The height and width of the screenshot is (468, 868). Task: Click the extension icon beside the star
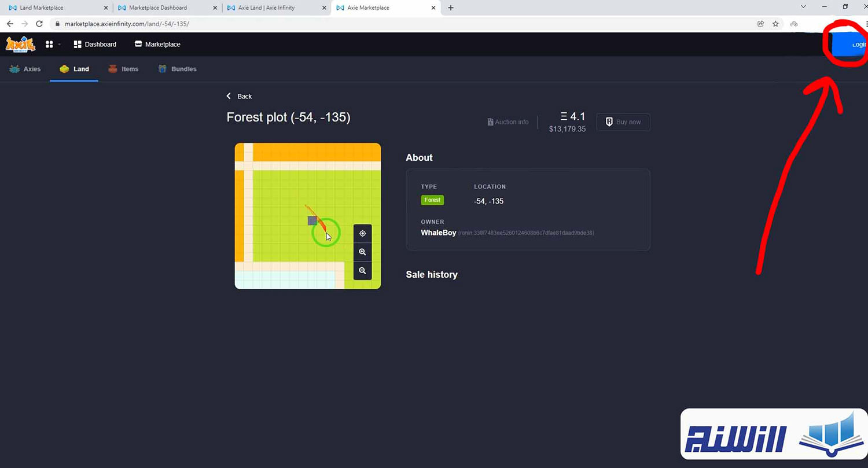(x=795, y=24)
